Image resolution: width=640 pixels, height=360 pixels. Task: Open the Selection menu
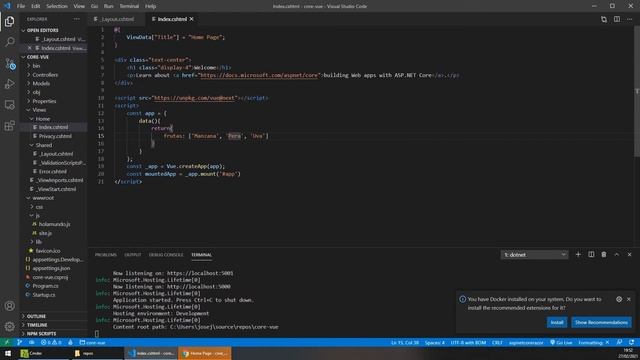(57, 6)
